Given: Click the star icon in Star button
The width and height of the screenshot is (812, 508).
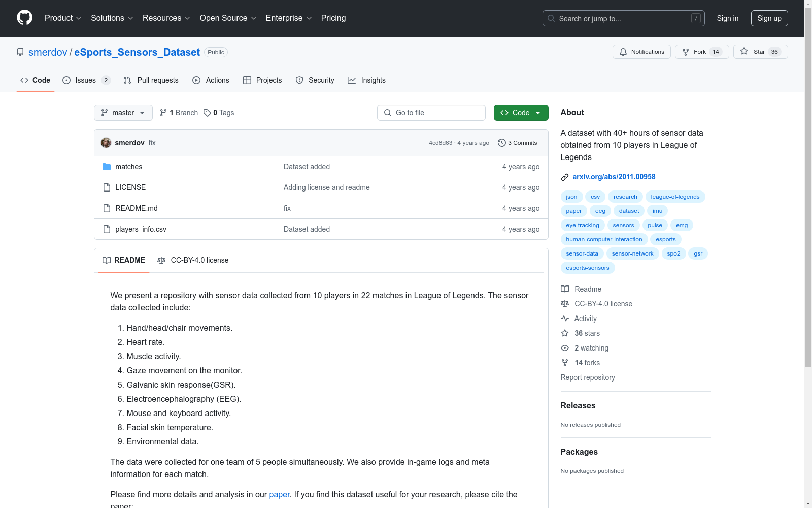Looking at the screenshot, I should 744,51.
